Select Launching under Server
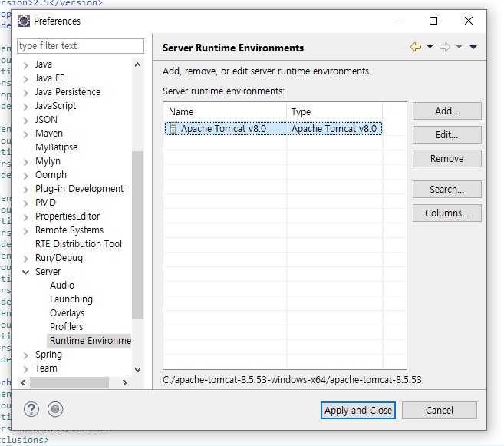 [71, 299]
